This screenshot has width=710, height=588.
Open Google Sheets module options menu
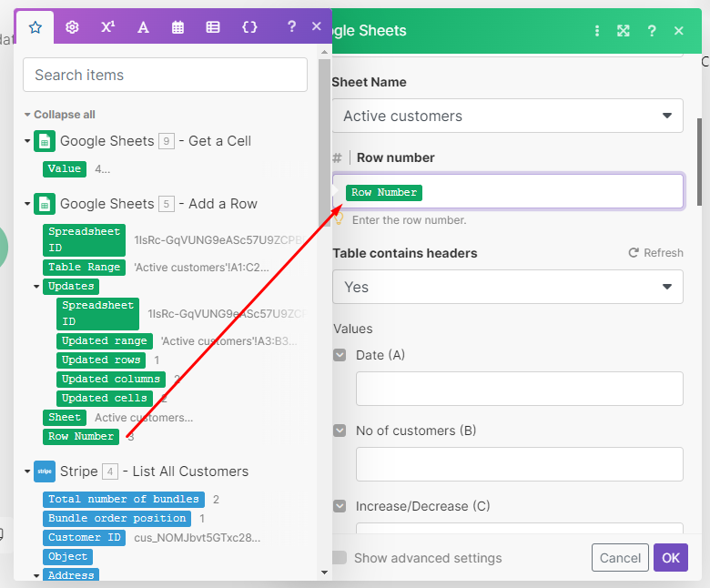coord(597,31)
